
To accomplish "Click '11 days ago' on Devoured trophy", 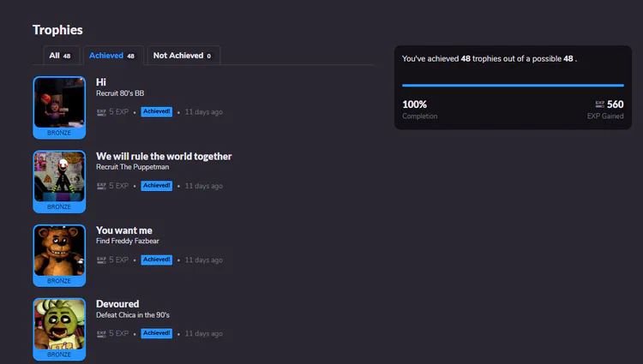I will click(x=204, y=334).
